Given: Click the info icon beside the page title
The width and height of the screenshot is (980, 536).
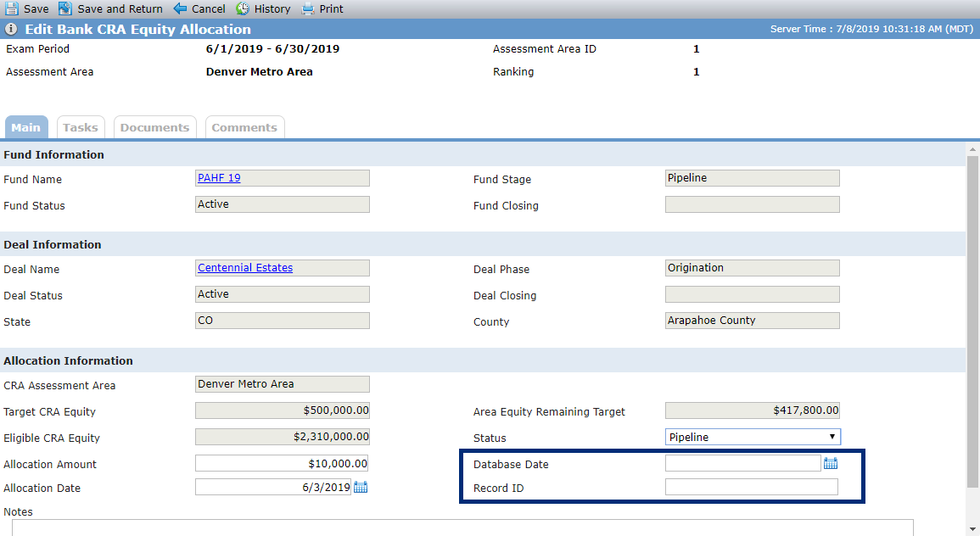Looking at the screenshot, I should tap(11, 29).
